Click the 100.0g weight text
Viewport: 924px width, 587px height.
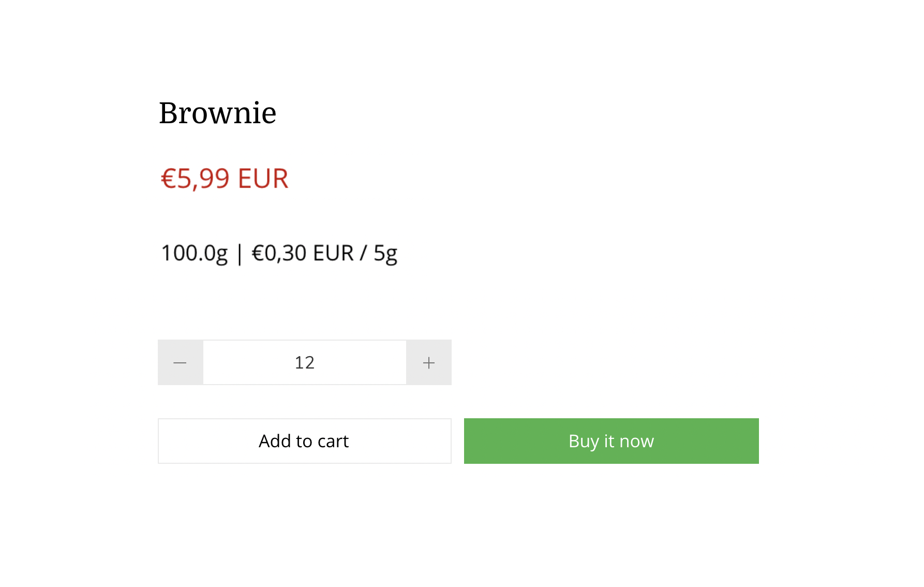[195, 253]
